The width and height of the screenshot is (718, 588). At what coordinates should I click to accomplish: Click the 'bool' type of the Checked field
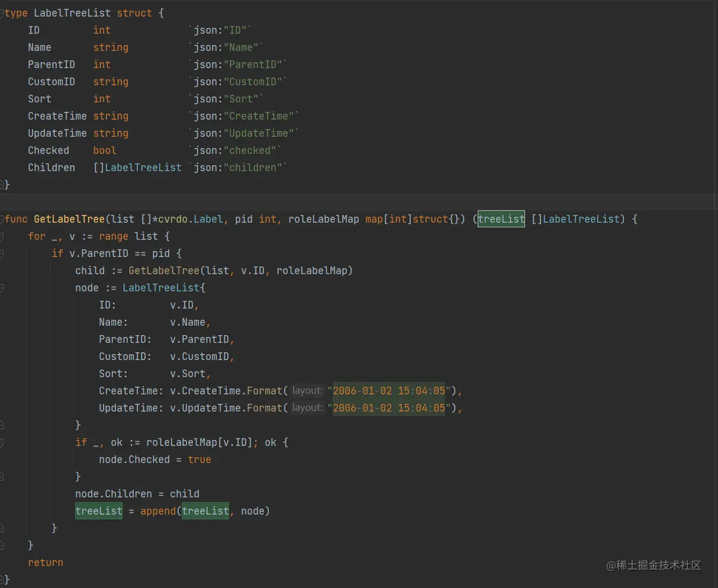tap(105, 150)
